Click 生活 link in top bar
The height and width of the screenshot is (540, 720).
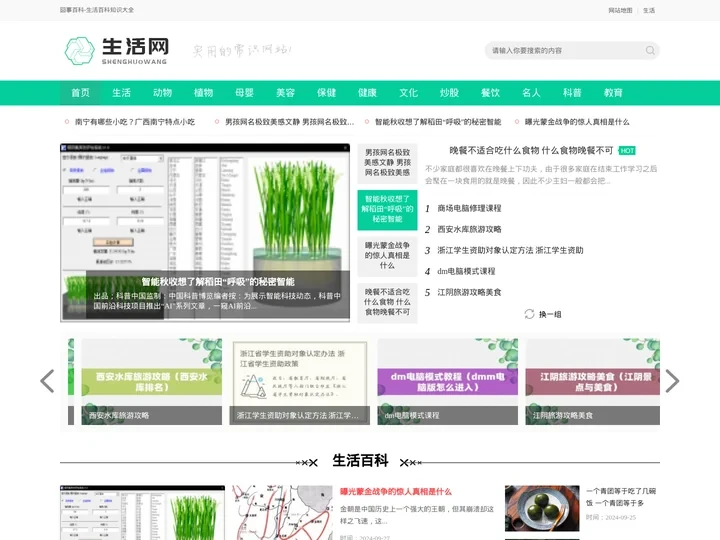tap(649, 10)
